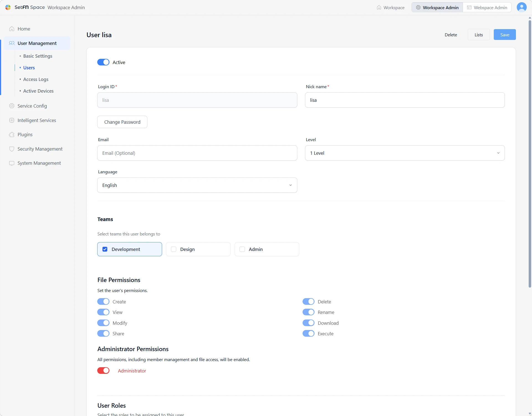Toggle the Active user switch
Screen dimensions: 532x416
[103, 62]
